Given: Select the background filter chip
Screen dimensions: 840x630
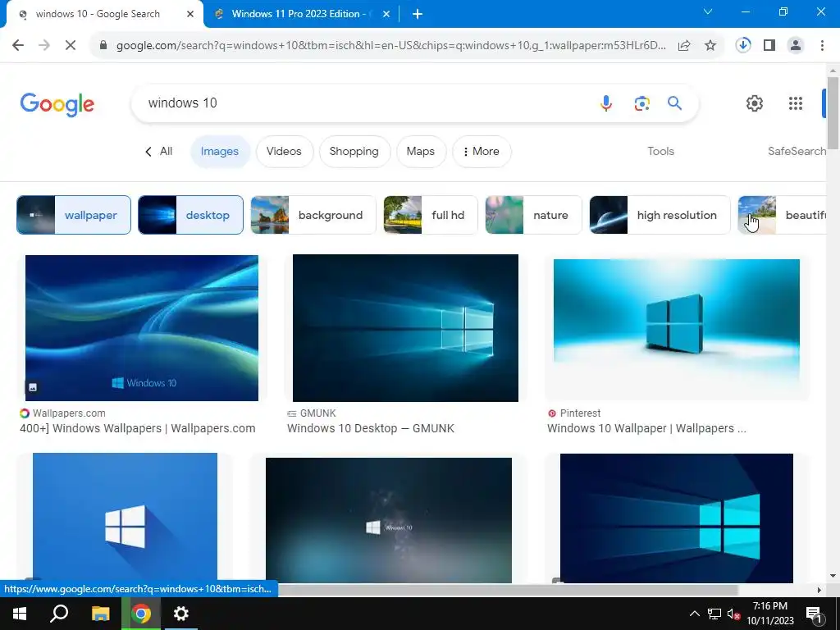Looking at the screenshot, I should (313, 215).
